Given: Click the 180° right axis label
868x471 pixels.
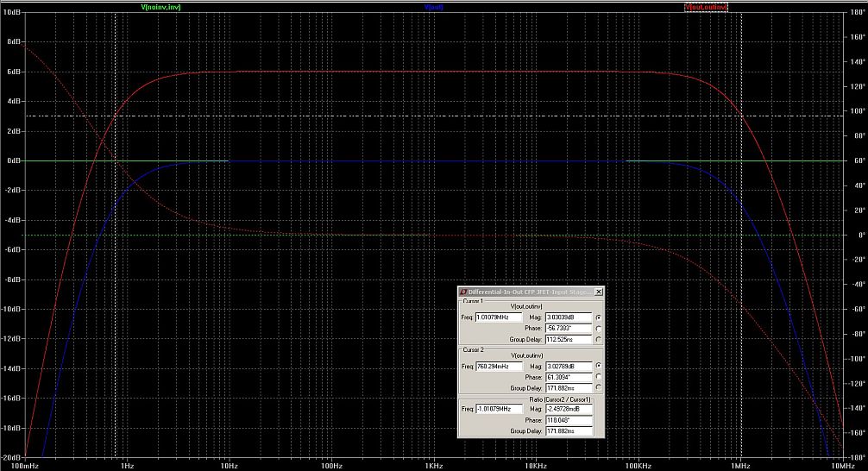Looking at the screenshot, I should point(858,12).
